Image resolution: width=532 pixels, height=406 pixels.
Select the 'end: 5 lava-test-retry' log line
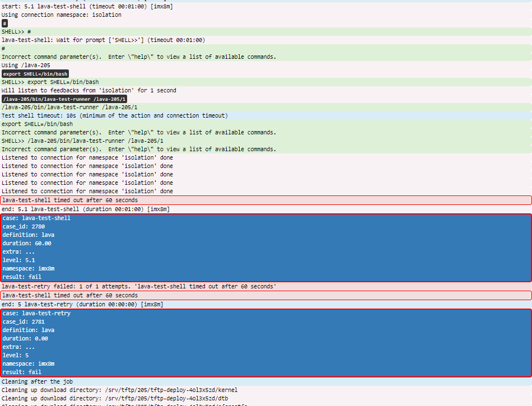point(82,304)
